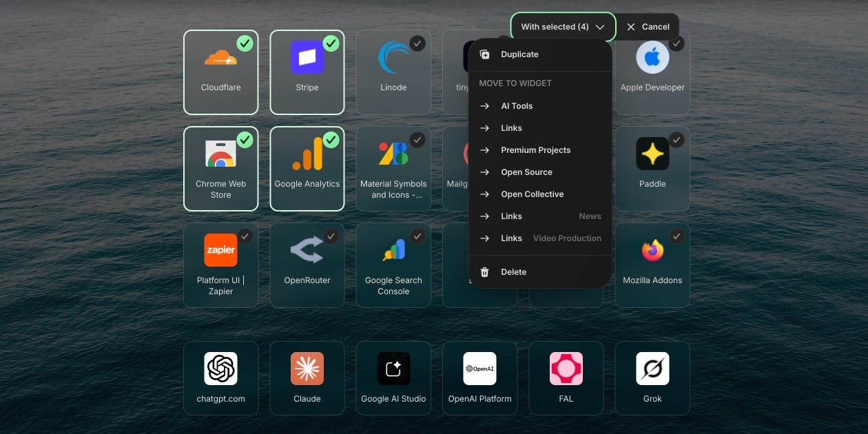Click the Mozilla Addons Firefox icon
The image size is (868, 434).
[652, 250]
